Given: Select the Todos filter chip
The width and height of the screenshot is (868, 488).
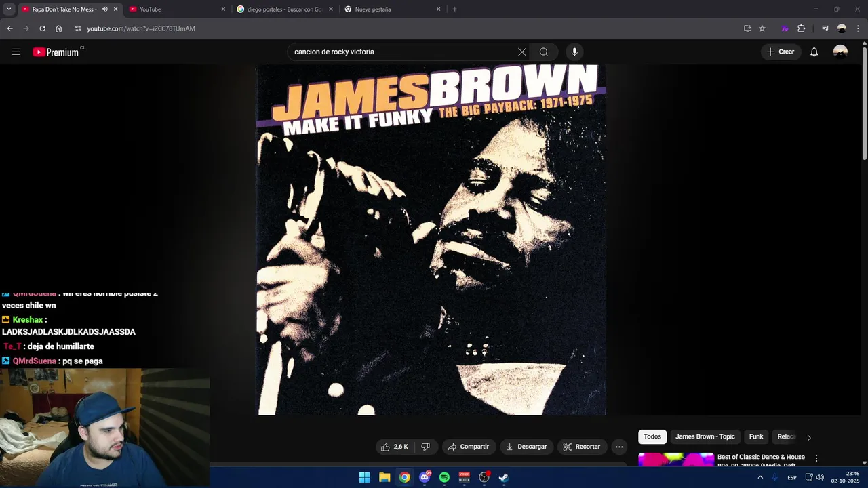Looking at the screenshot, I should click(x=652, y=437).
